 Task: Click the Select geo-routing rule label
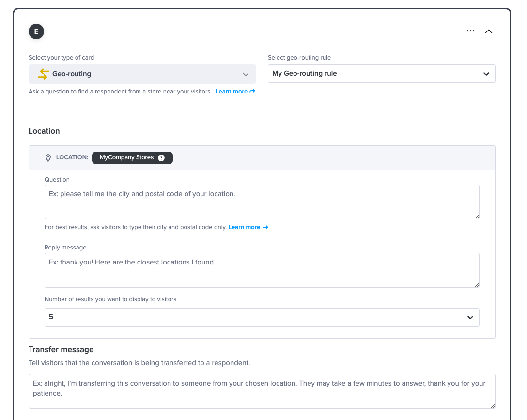pos(299,58)
